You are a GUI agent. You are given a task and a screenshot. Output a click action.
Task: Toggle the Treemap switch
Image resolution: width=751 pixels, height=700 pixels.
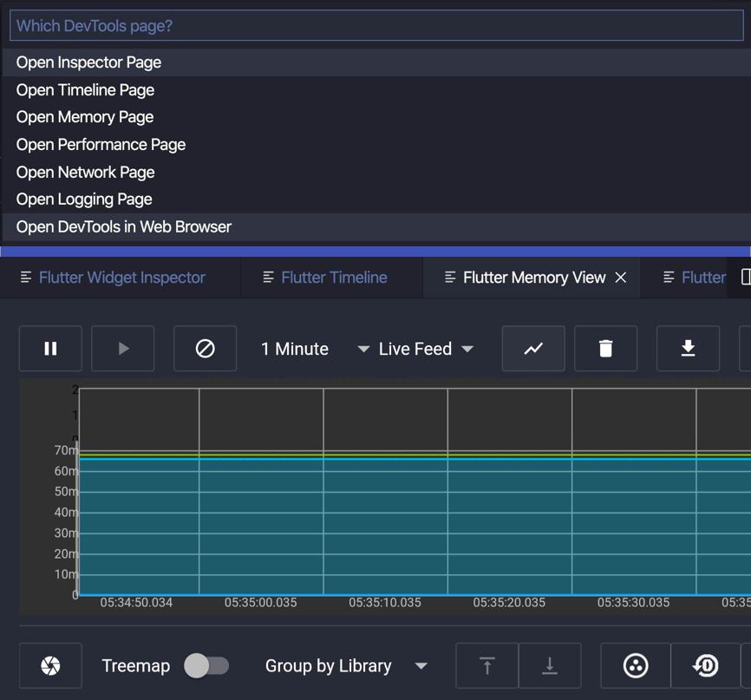206,665
